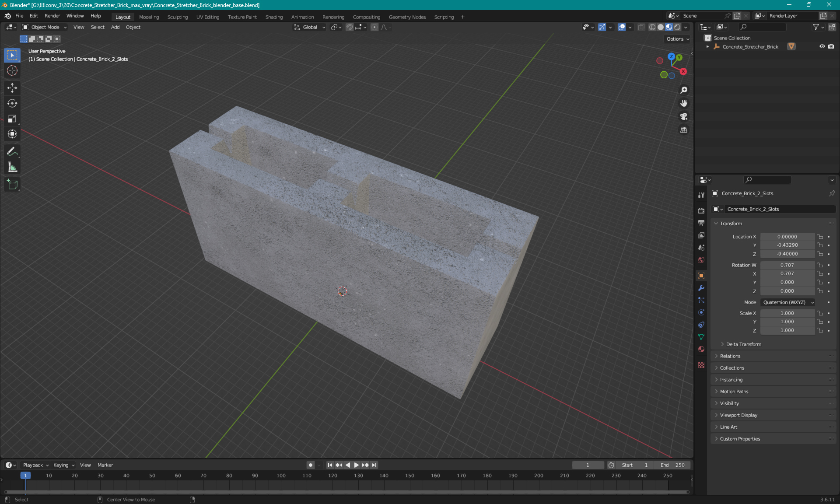Open the Render menu

[52, 16]
